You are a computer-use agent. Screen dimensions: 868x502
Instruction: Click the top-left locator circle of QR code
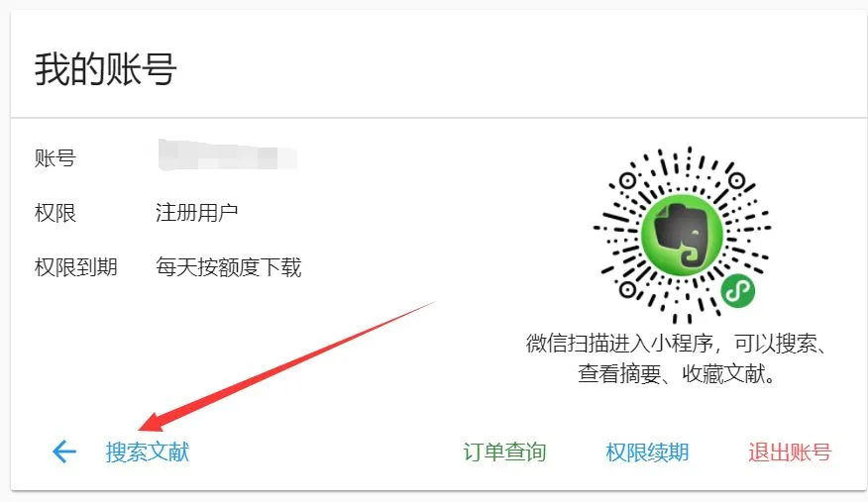[x=627, y=181]
